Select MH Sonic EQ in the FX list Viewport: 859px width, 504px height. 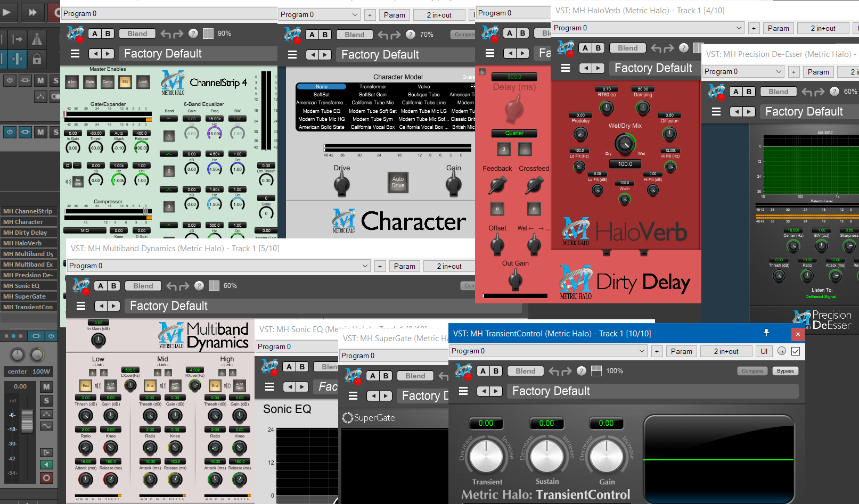(29, 286)
